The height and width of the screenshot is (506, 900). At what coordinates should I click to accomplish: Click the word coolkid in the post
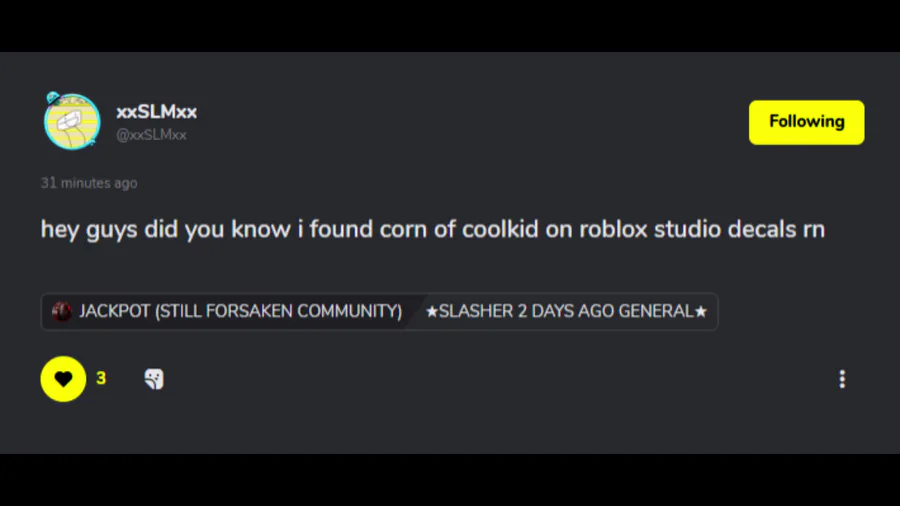coord(500,229)
